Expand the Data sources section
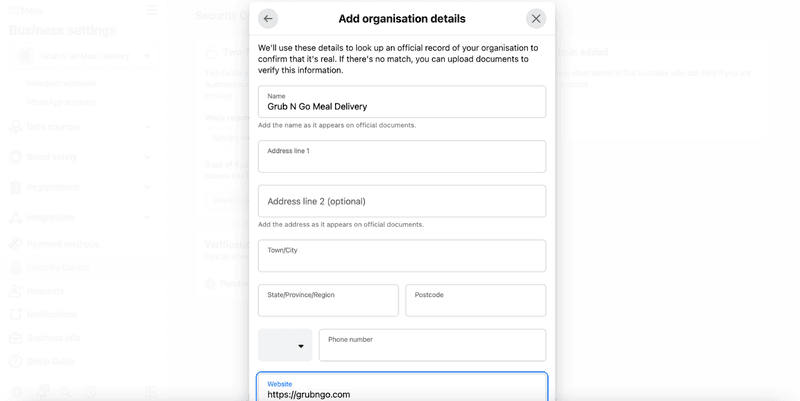Image resolution: width=800 pixels, height=401 pixels. pos(147,127)
